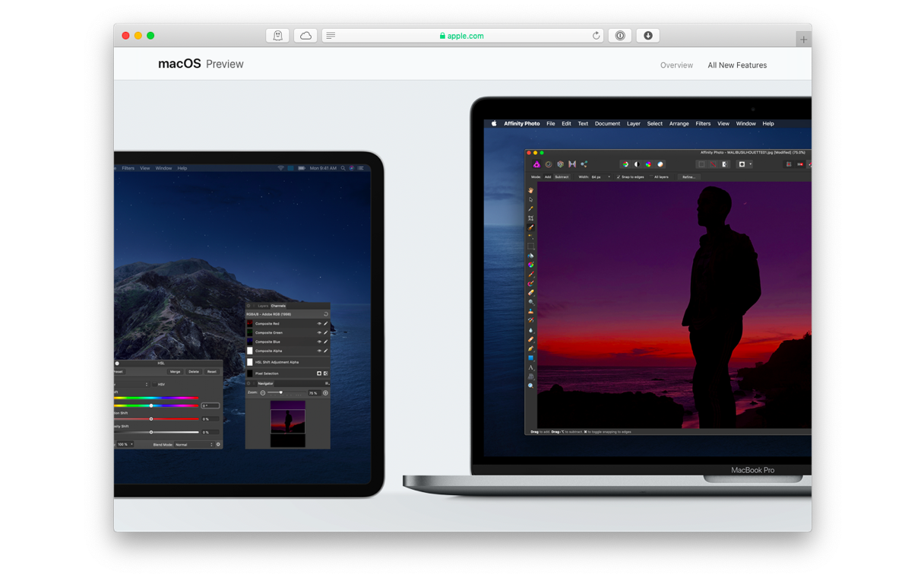924x578 pixels.
Task: Select the Rectangular Marquee tool
Action: (531, 246)
